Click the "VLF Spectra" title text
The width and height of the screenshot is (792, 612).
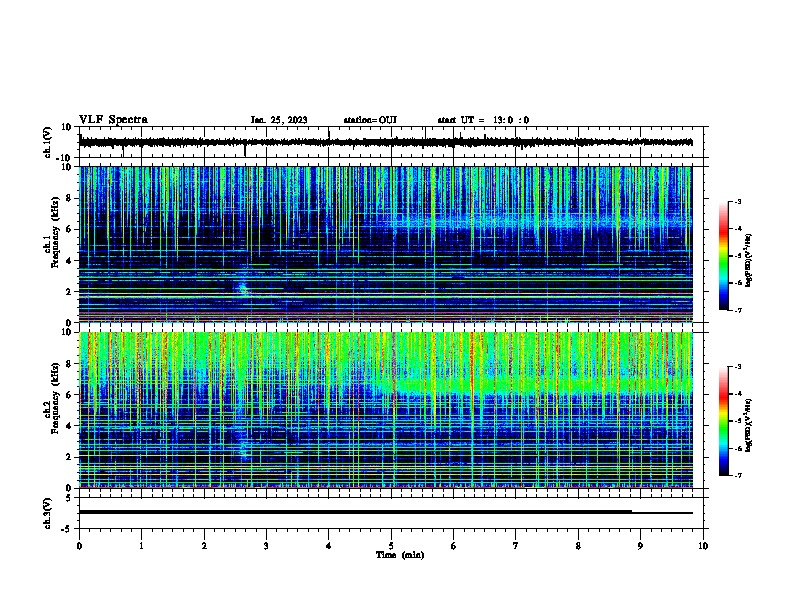click(113, 120)
